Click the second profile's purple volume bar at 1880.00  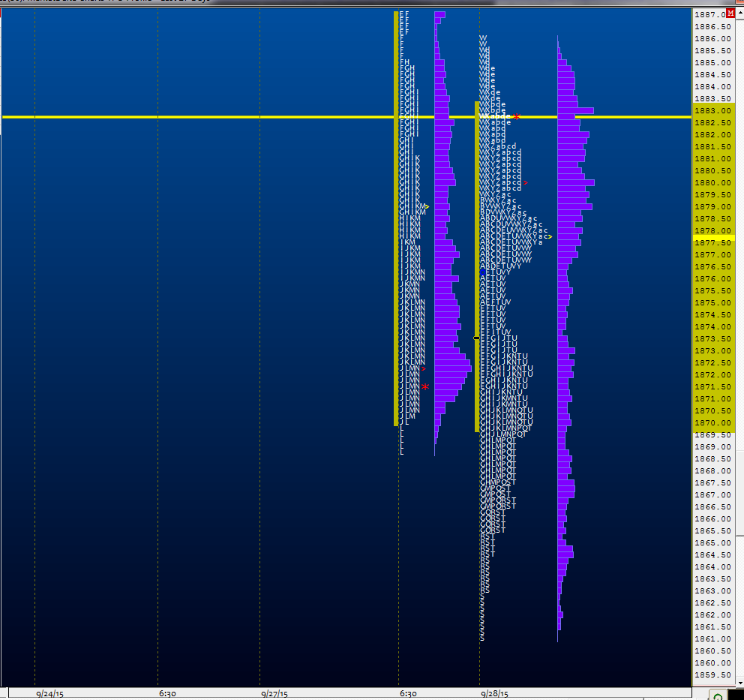click(x=576, y=183)
